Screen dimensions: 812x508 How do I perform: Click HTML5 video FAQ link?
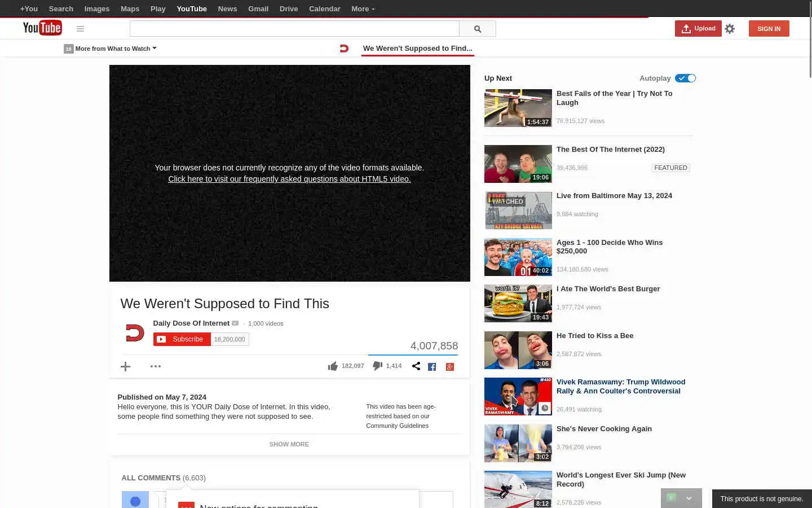(x=289, y=179)
